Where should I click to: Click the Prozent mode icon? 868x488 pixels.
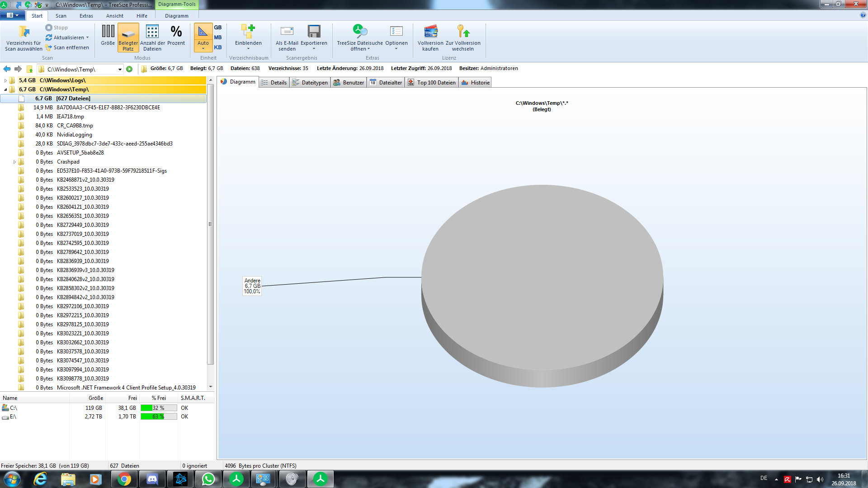[x=176, y=32]
